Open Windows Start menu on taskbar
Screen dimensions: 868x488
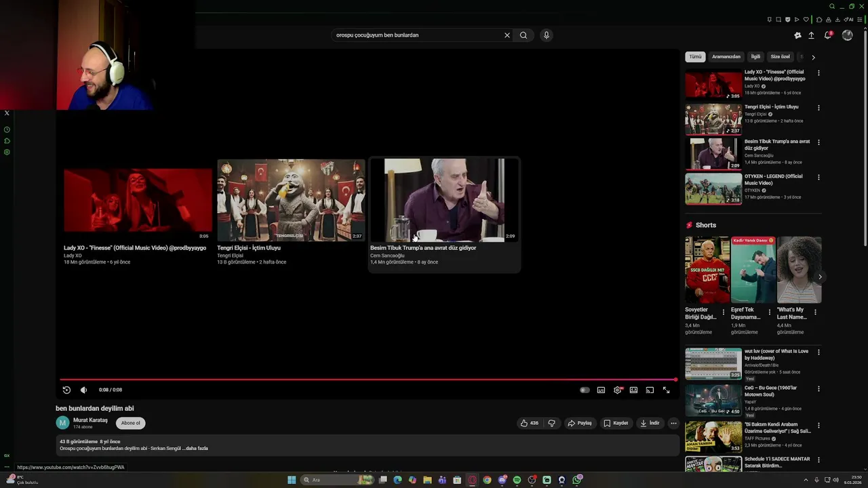292,480
